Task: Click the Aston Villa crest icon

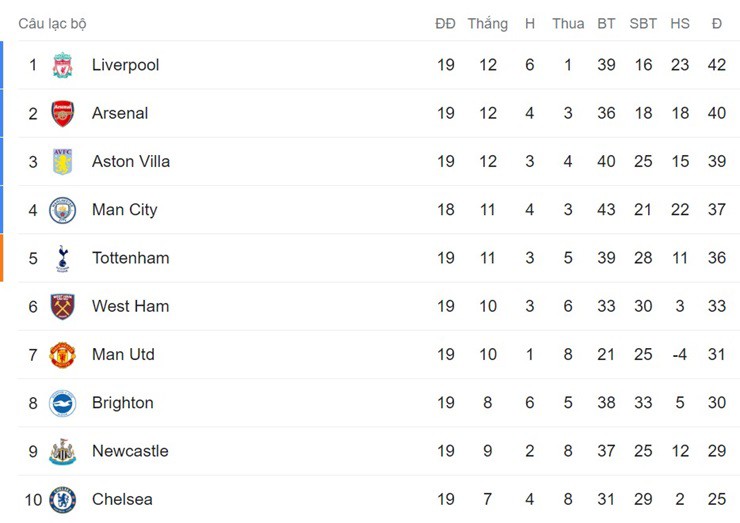Action: [x=63, y=161]
